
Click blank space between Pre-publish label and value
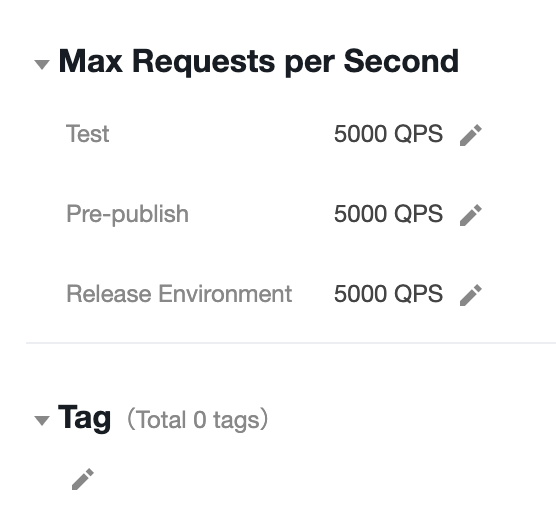[x=261, y=214]
